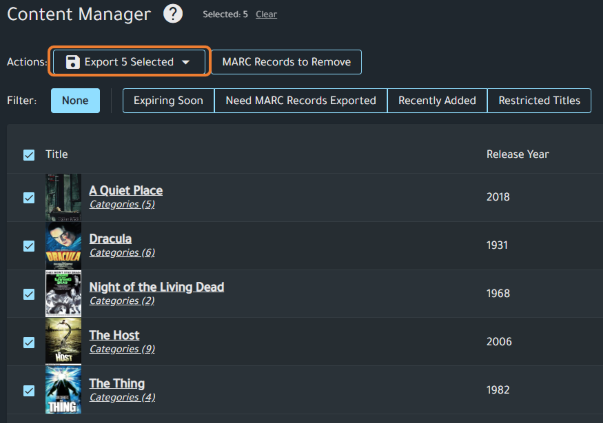Viewport: 603px width, 423px height.
Task: Open Night of the Living Dead title link
Action: point(156,287)
